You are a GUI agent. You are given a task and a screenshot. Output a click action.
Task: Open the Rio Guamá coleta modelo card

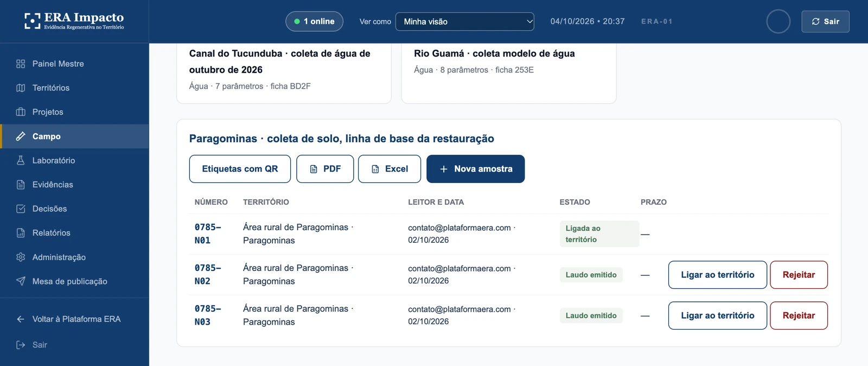[509, 73]
